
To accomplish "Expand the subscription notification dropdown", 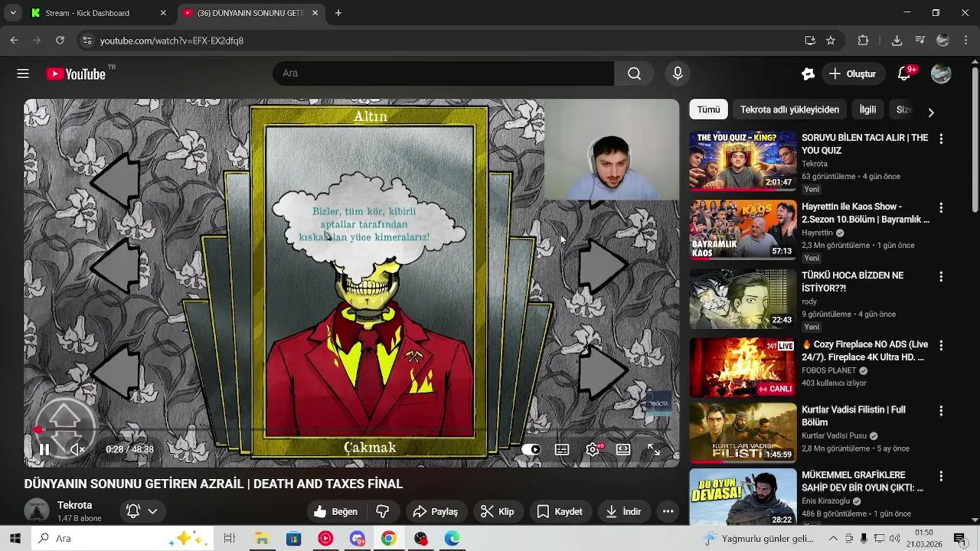I will click(142, 511).
